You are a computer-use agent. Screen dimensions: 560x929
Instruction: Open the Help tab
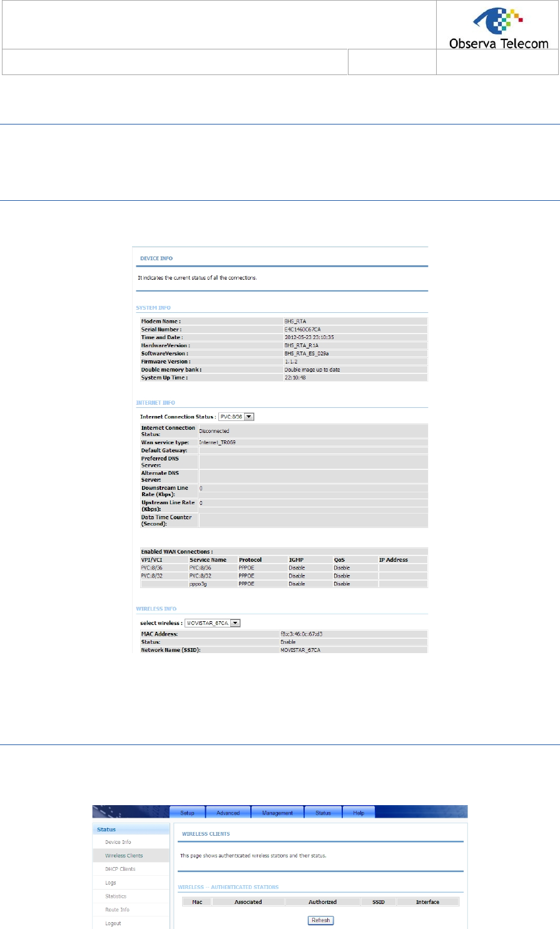359,812
